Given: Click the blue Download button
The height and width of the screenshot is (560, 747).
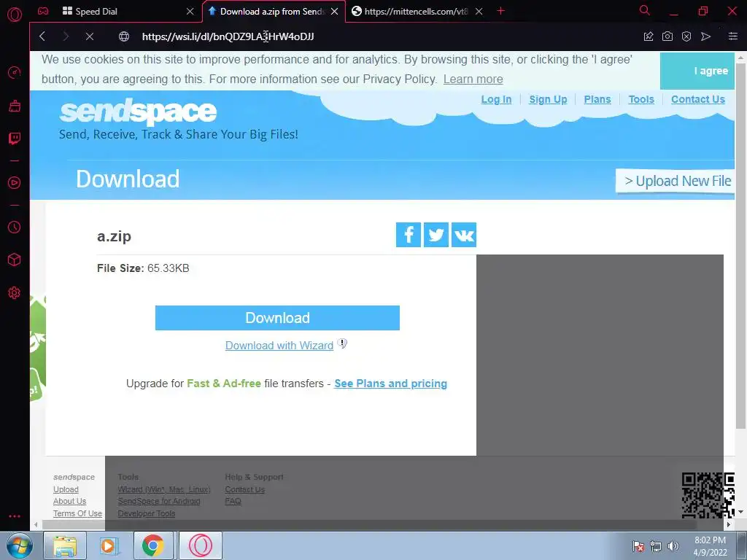Looking at the screenshot, I should [277, 318].
